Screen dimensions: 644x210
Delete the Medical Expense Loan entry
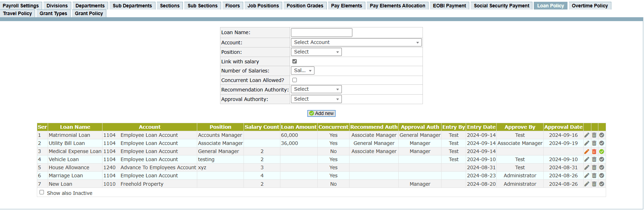[594, 152]
